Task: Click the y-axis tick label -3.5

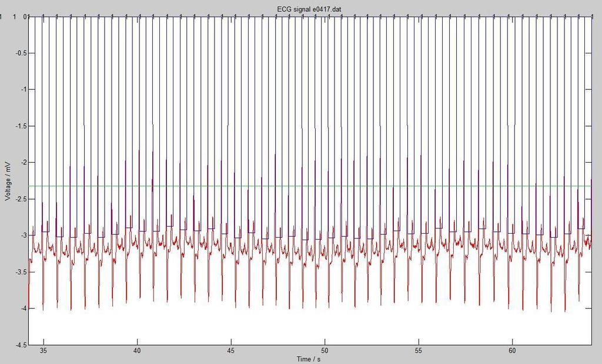Action: pyautogui.click(x=21, y=272)
